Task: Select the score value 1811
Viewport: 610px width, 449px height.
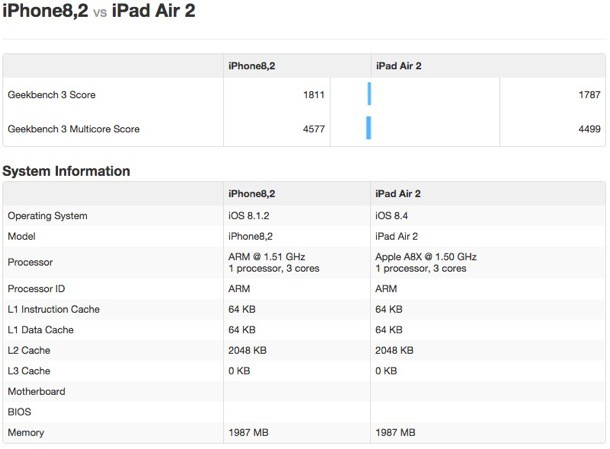Action: [x=314, y=95]
